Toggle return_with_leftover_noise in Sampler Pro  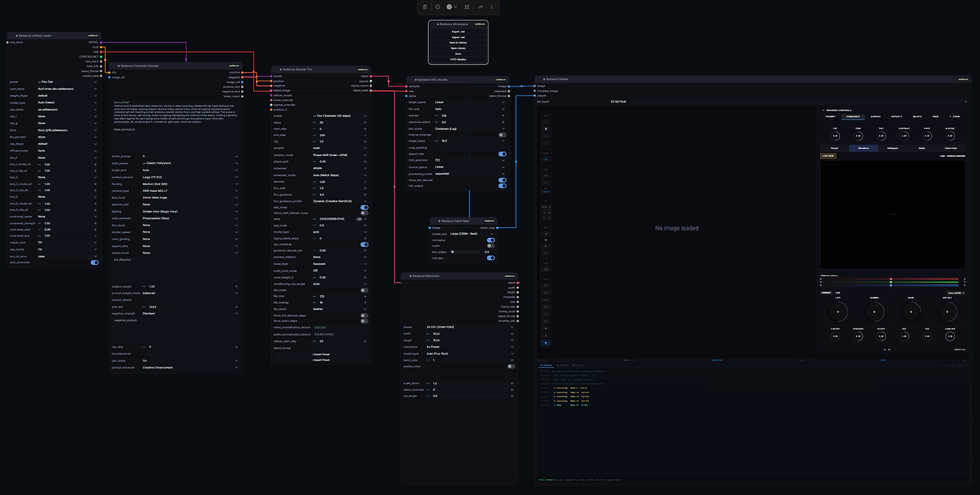[364, 213]
